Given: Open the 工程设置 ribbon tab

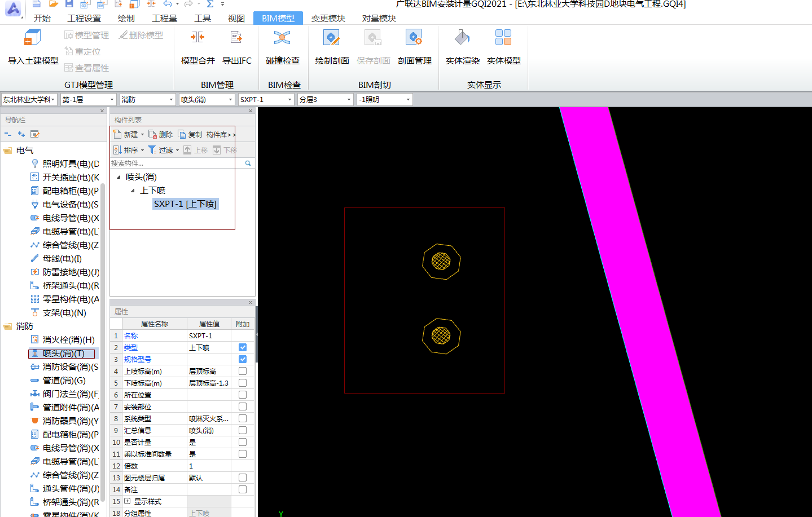Looking at the screenshot, I should pyautogui.click(x=84, y=18).
